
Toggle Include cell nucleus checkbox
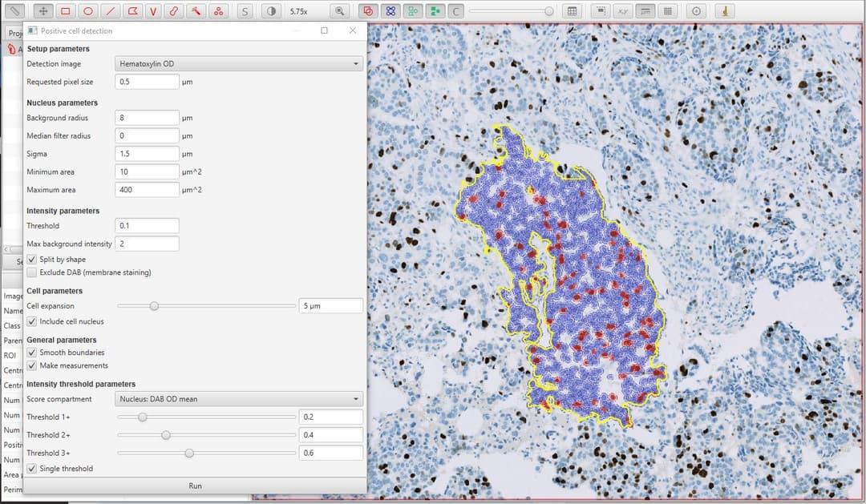coord(32,321)
